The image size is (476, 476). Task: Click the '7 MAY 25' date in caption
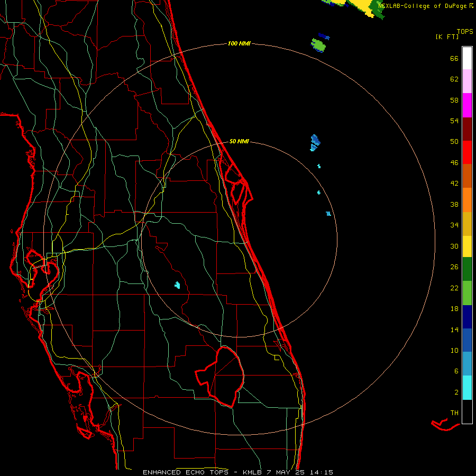point(286,472)
